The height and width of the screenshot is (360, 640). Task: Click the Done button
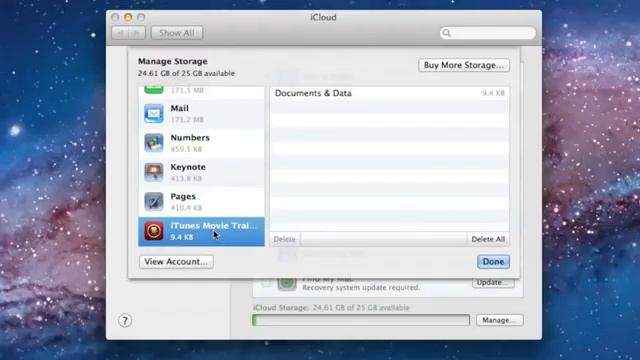pyautogui.click(x=493, y=262)
